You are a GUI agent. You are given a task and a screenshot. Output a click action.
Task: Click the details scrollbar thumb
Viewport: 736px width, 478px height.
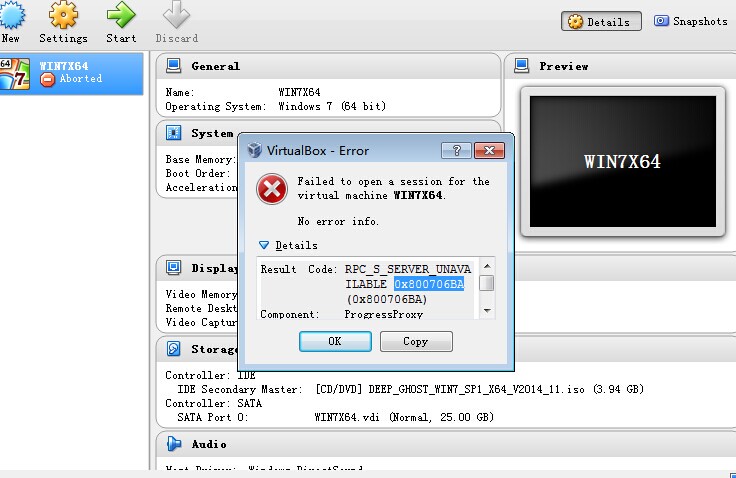point(487,283)
